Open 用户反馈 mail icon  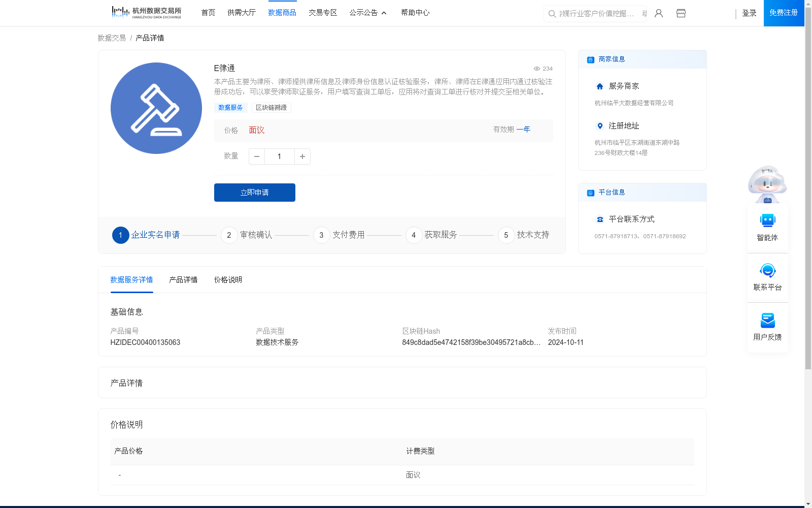click(x=768, y=320)
